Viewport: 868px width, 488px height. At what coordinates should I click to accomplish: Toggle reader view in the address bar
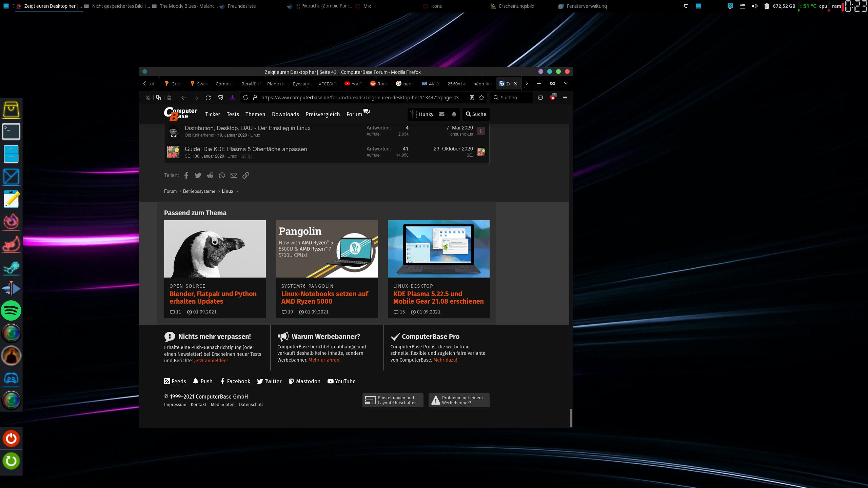472,98
